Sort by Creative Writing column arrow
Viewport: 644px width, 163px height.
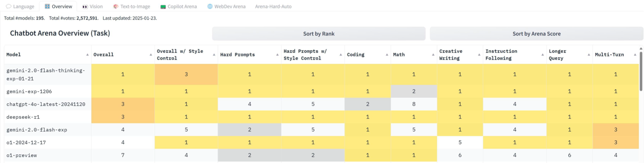coord(479,55)
